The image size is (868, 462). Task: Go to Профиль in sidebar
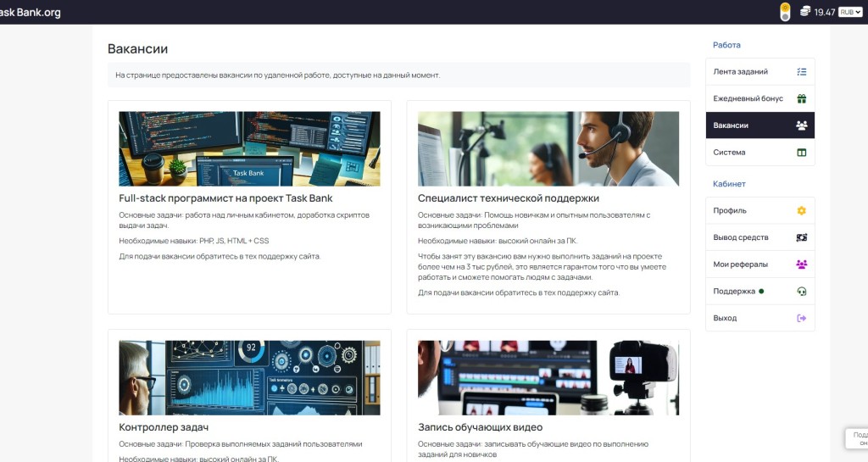click(759, 211)
